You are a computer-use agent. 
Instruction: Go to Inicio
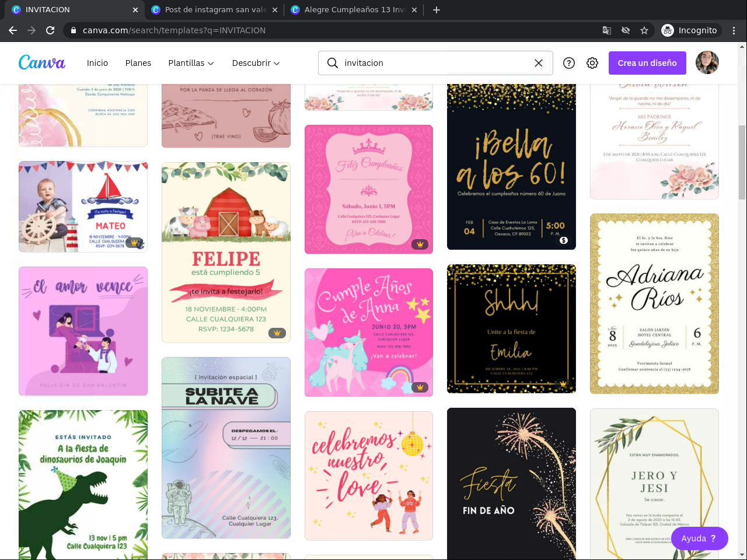click(x=97, y=63)
